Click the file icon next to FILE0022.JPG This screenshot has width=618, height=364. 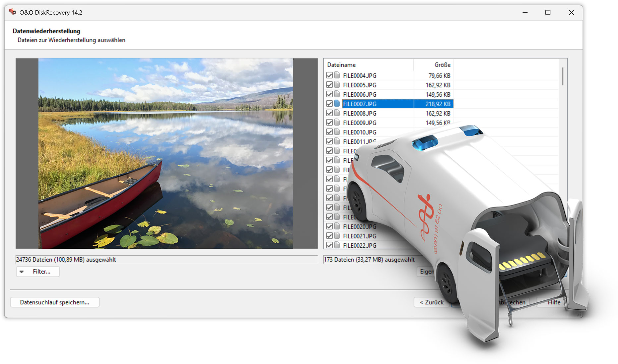click(x=337, y=245)
